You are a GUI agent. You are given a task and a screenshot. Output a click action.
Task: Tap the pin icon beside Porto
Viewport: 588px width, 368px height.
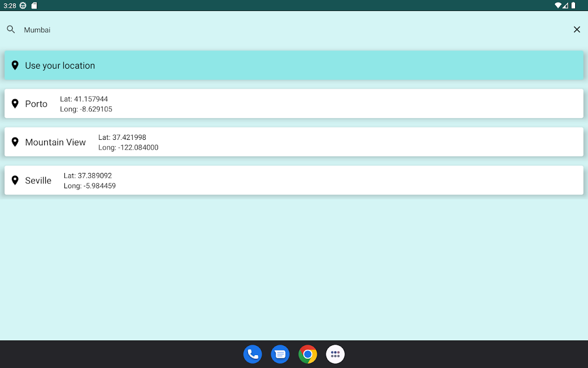tap(15, 103)
